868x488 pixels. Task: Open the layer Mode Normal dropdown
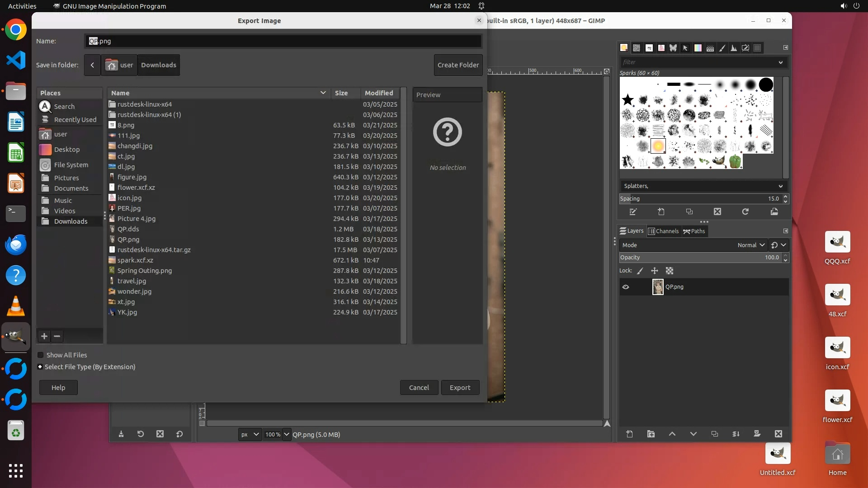coord(750,245)
